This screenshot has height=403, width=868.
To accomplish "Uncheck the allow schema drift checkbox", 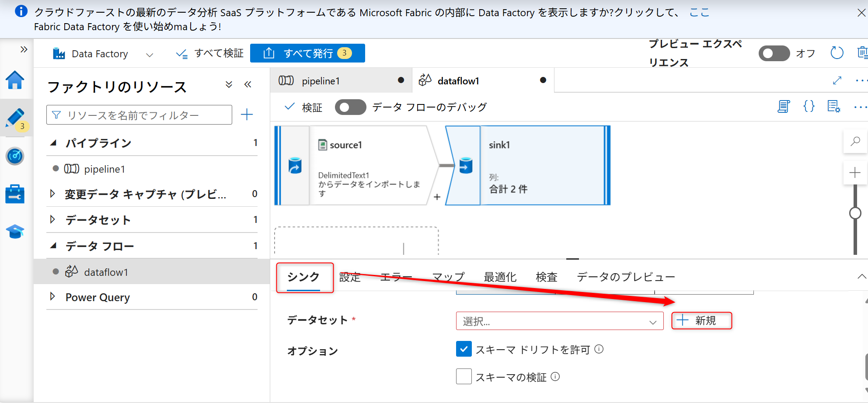I will [464, 349].
